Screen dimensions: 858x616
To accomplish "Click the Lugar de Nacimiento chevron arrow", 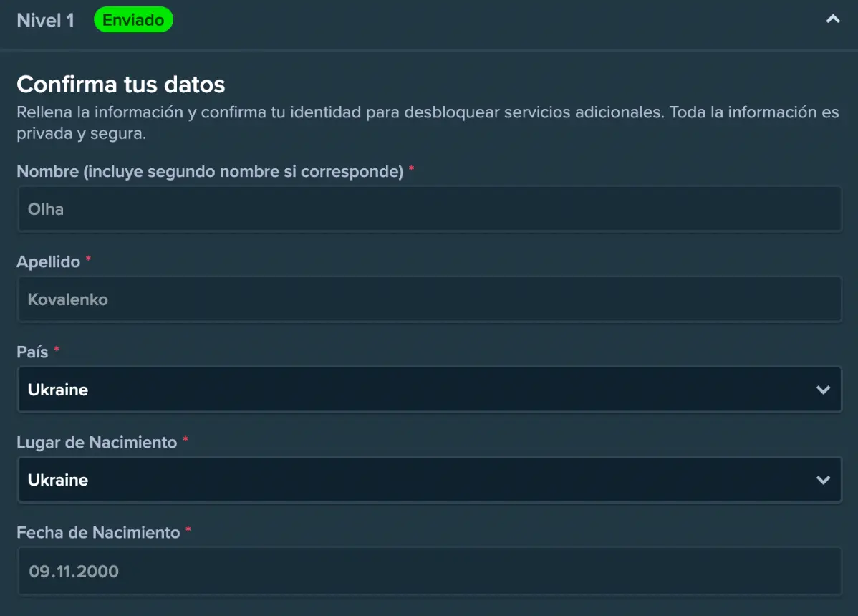I will tap(823, 480).
